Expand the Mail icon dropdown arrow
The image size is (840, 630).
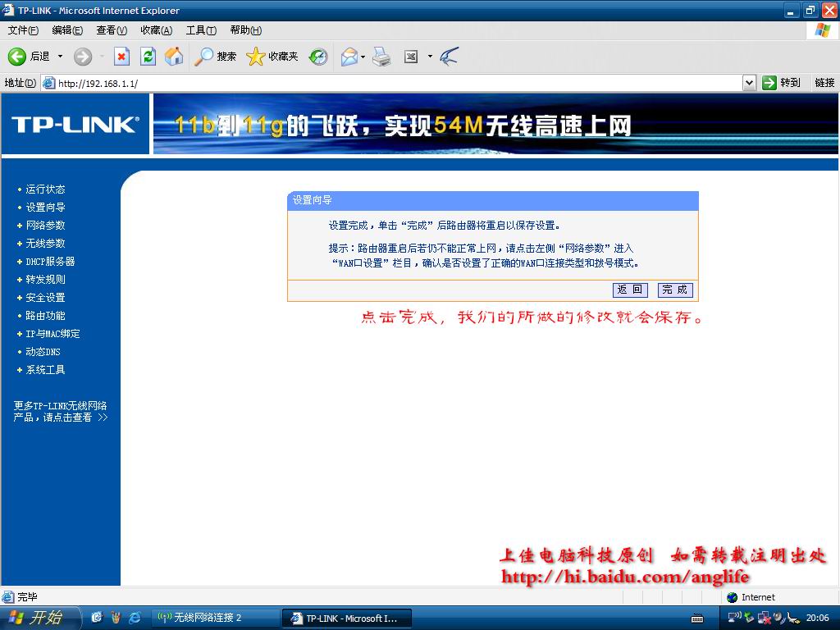[363, 57]
